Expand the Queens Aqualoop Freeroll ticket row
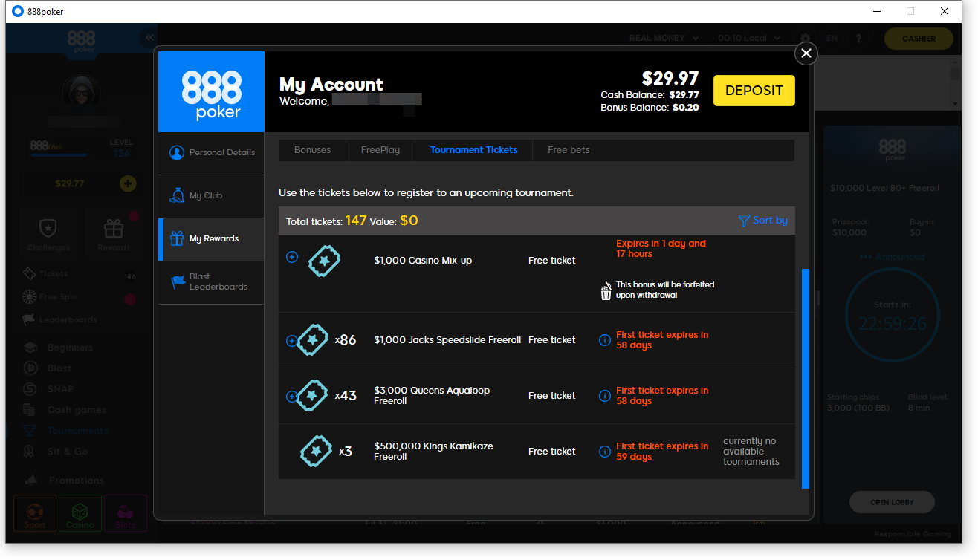Screen dimensions: 978x560 [x=291, y=397]
